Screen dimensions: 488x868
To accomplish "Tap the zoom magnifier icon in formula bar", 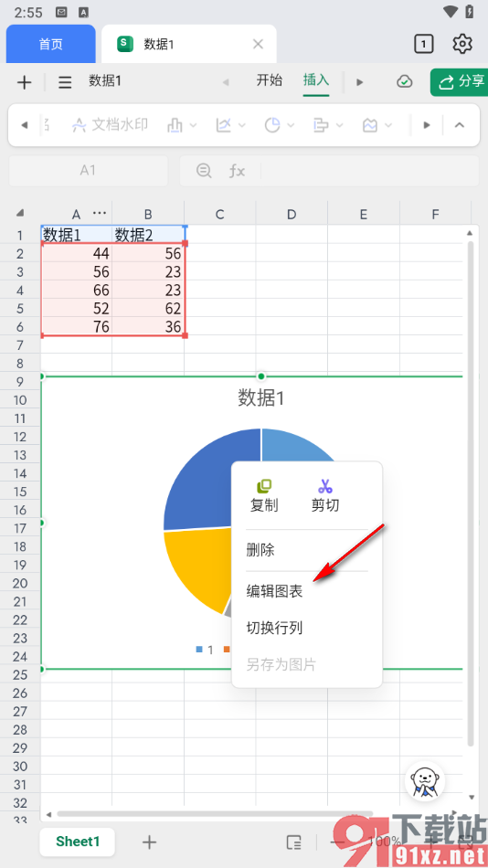I will tap(204, 171).
